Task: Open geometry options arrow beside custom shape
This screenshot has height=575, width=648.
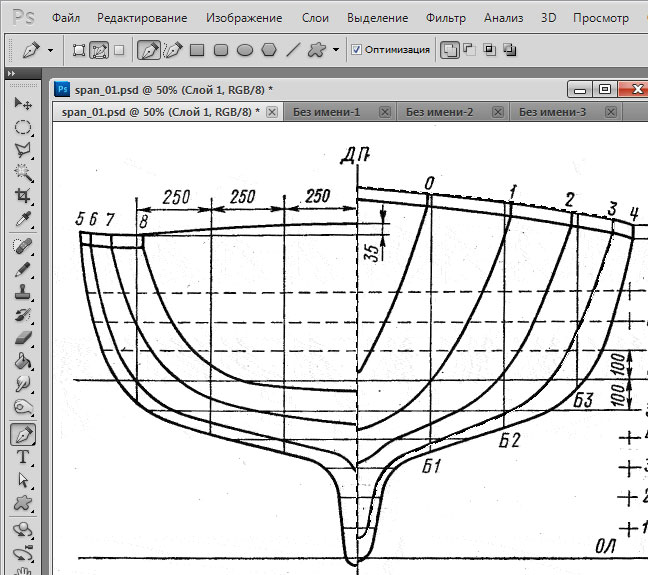Action: click(x=336, y=49)
